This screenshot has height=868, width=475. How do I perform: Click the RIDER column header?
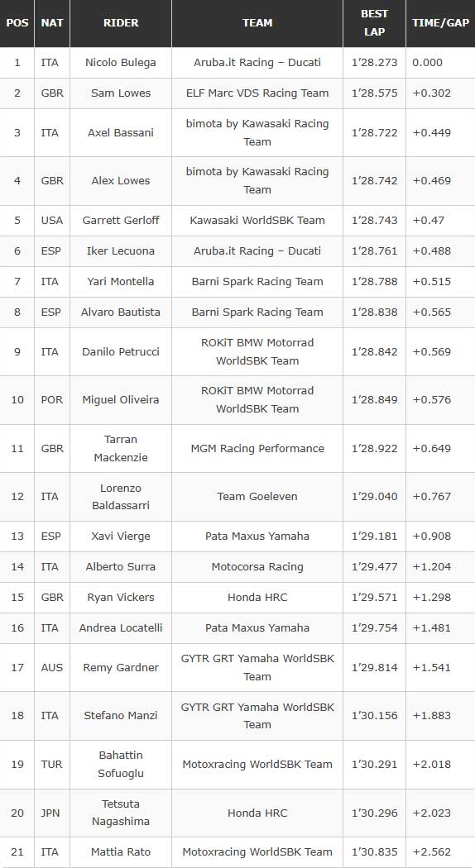pyautogui.click(x=120, y=22)
